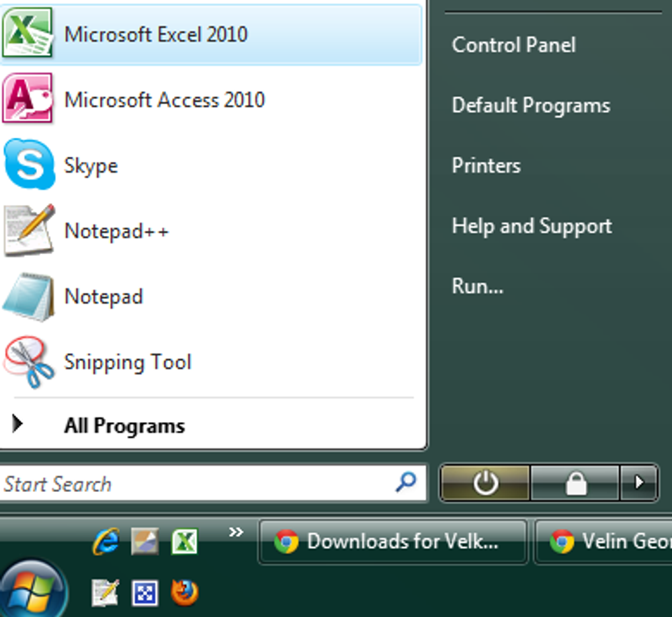Start Skype from the Start menu
This screenshot has width=672, height=617.
point(91,165)
